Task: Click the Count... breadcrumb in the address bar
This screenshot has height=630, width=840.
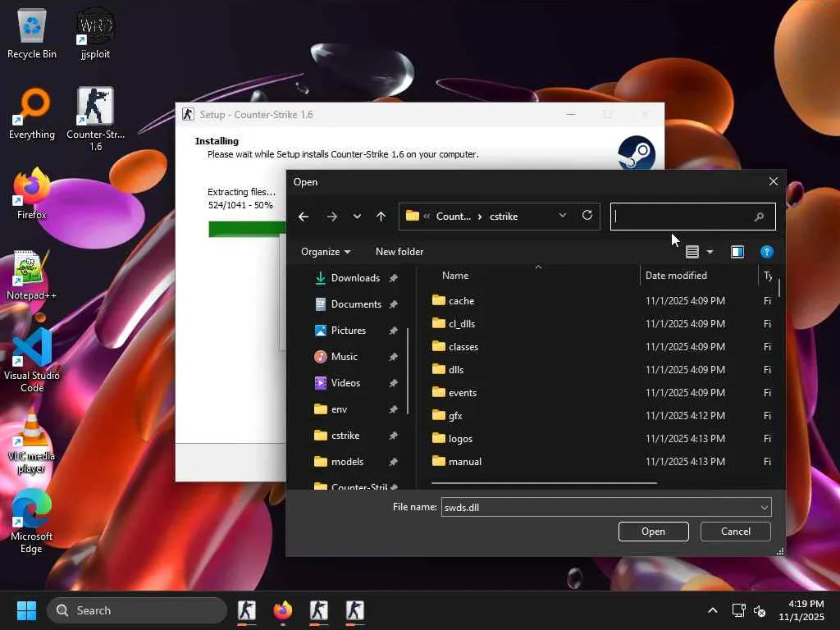Action: tap(453, 217)
